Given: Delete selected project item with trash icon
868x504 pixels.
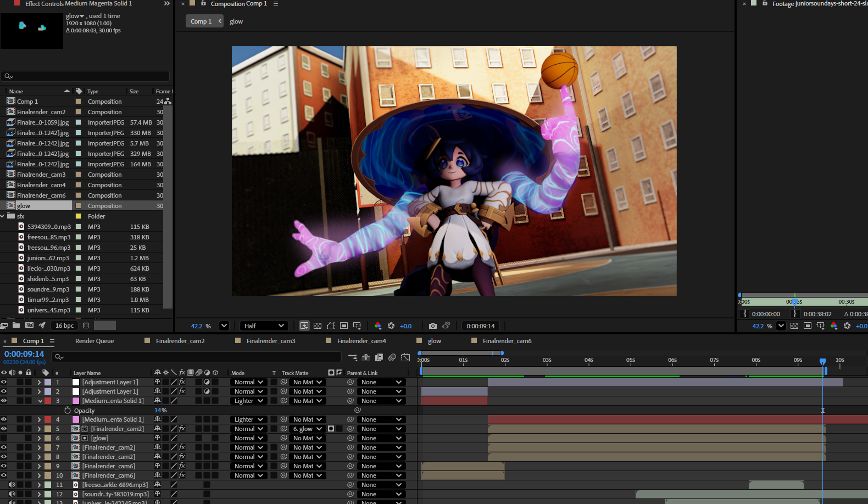Looking at the screenshot, I should coord(86,326).
